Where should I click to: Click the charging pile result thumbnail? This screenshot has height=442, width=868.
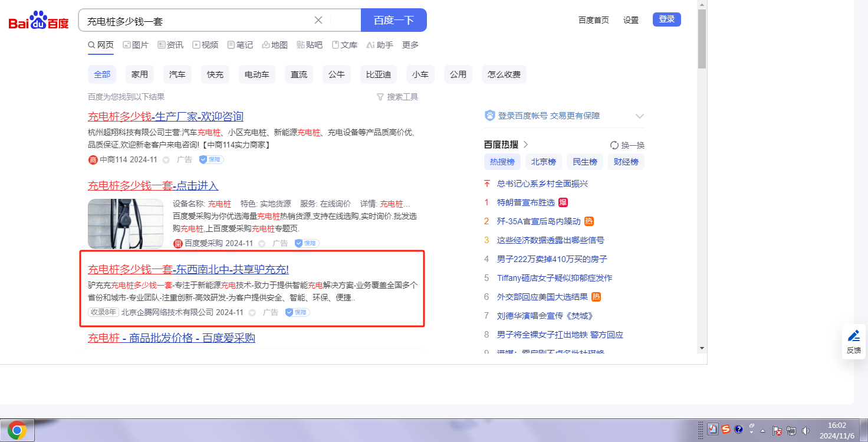126,224
